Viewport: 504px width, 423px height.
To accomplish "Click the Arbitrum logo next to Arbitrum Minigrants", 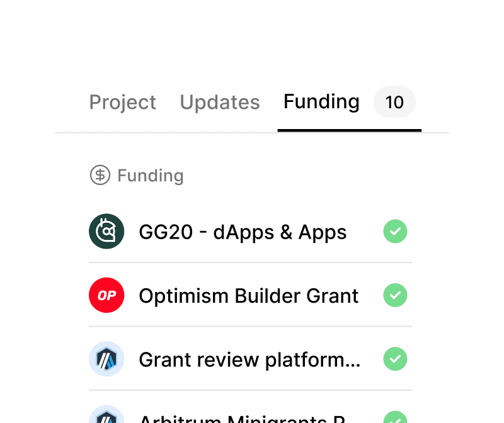I will point(106,417).
